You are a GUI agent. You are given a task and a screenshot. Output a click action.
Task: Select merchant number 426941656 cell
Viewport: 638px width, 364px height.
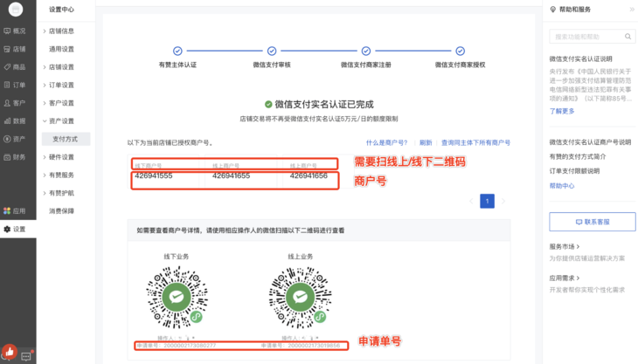(309, 176)
